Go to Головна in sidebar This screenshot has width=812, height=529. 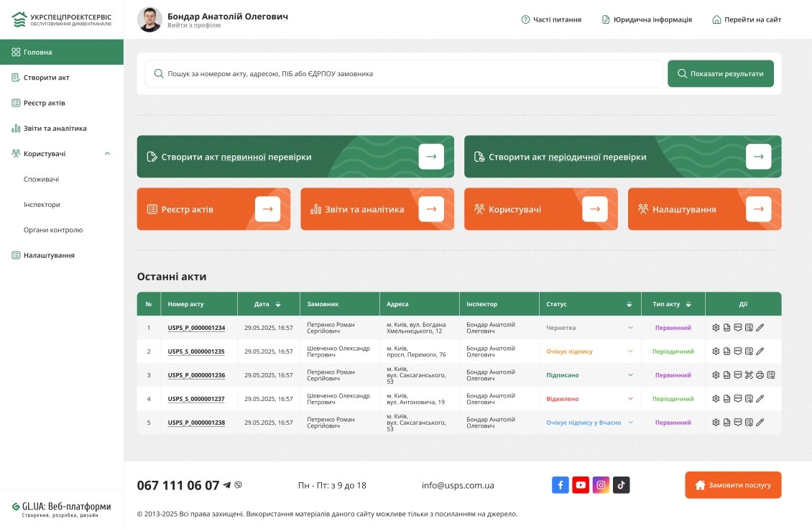click(x=62, y=52)
